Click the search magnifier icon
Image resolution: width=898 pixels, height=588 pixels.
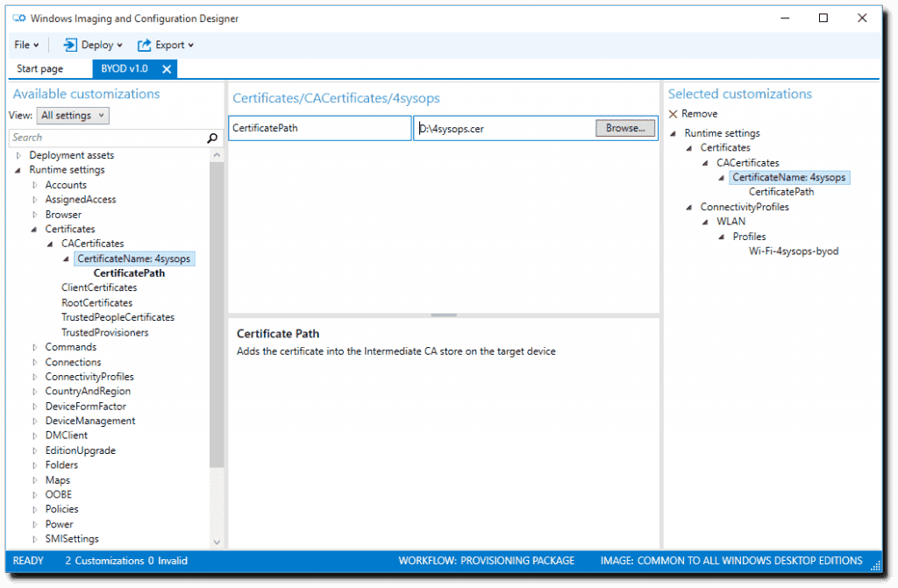(x=212, y=138)
